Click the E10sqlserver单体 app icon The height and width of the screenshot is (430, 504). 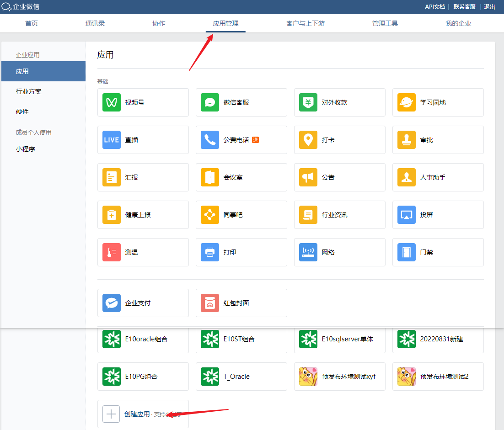(308, 339)
